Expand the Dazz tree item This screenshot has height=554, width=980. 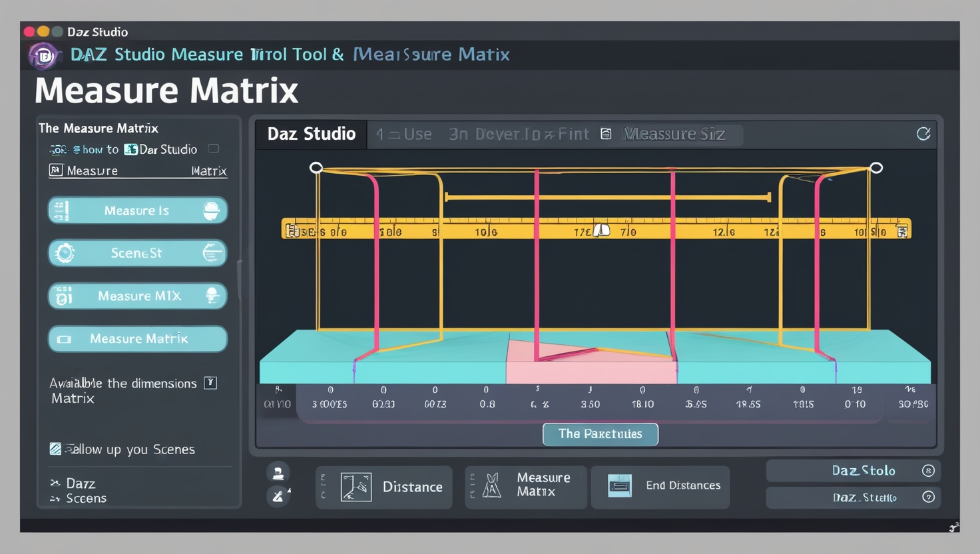(55, 483)
